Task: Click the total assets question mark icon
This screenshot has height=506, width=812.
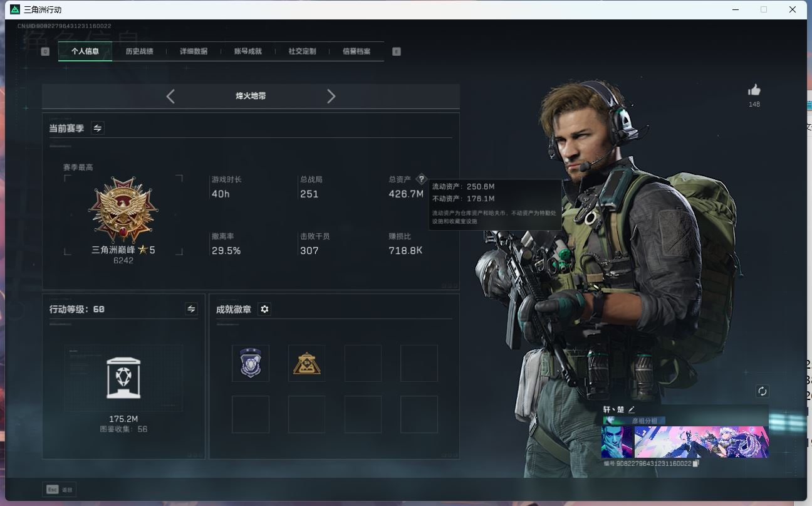Action: tap(421, 179)
